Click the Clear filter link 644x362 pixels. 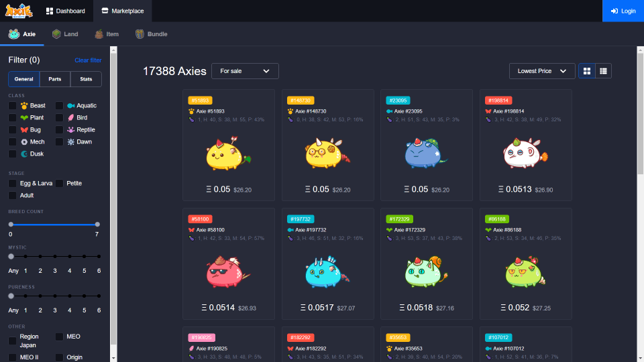tap(88, 60)
